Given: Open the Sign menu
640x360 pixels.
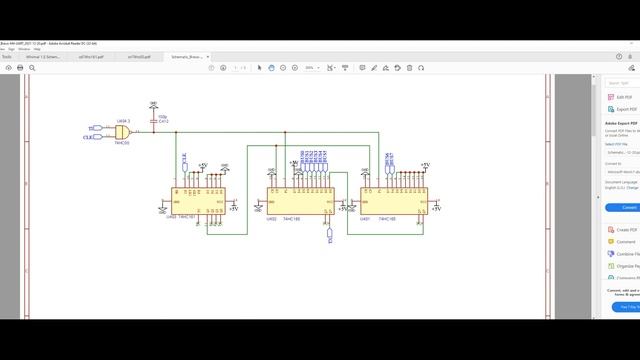Looking at the screenshot, I should [11, 49].
